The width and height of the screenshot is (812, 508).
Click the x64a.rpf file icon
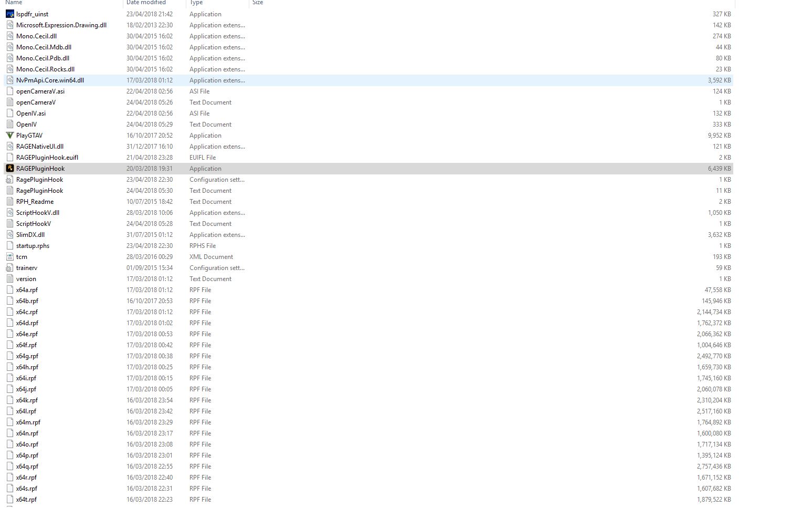[10, 290]
